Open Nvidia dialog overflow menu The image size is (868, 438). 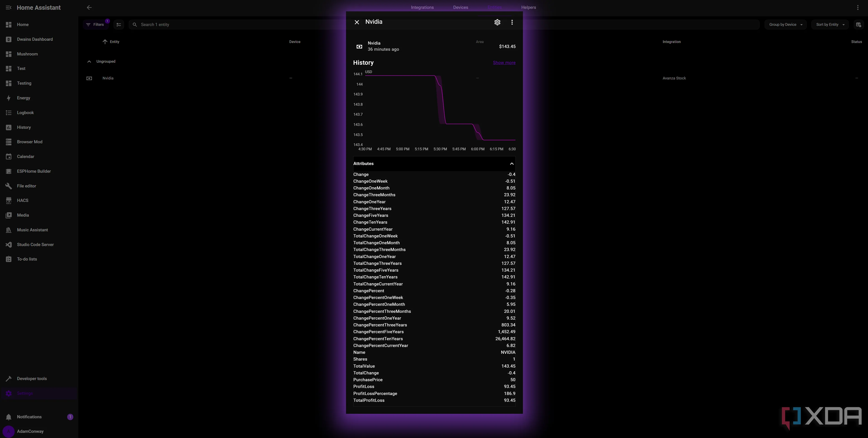[512, 22]
